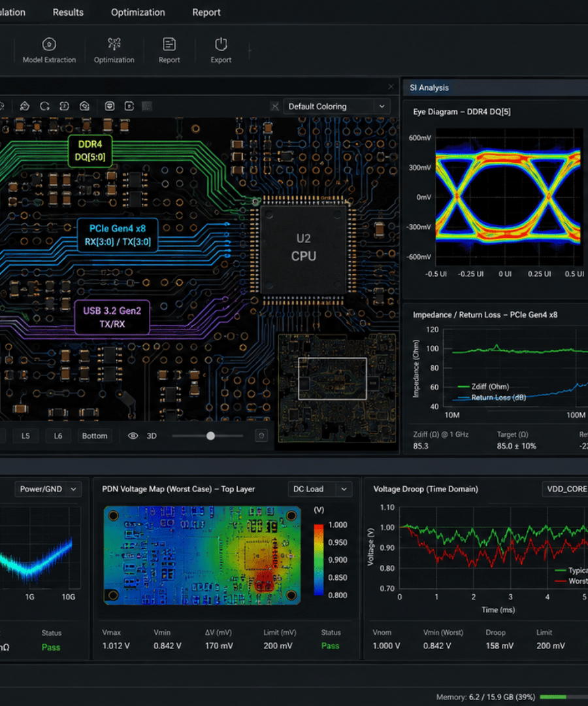588x706 pixels.
Task: Open the Default Coloring dropdown
Action: (x=336, y=107)
